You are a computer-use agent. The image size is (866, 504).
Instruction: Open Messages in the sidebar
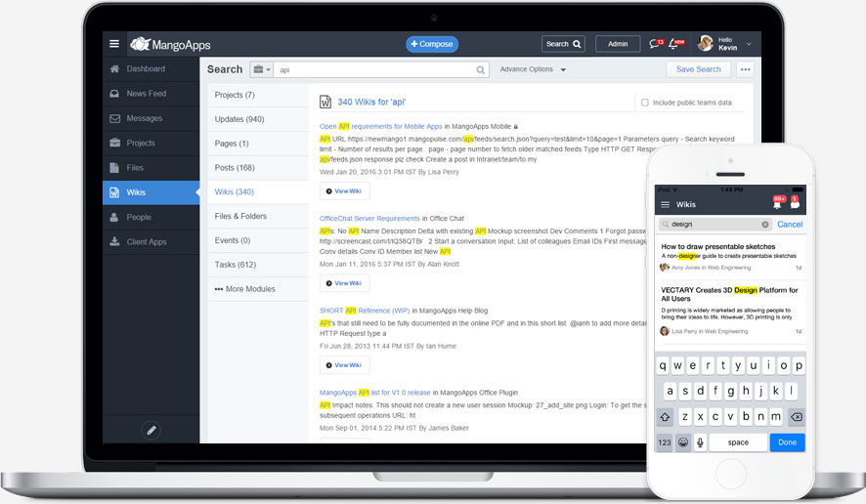click(x=151, y=118)
